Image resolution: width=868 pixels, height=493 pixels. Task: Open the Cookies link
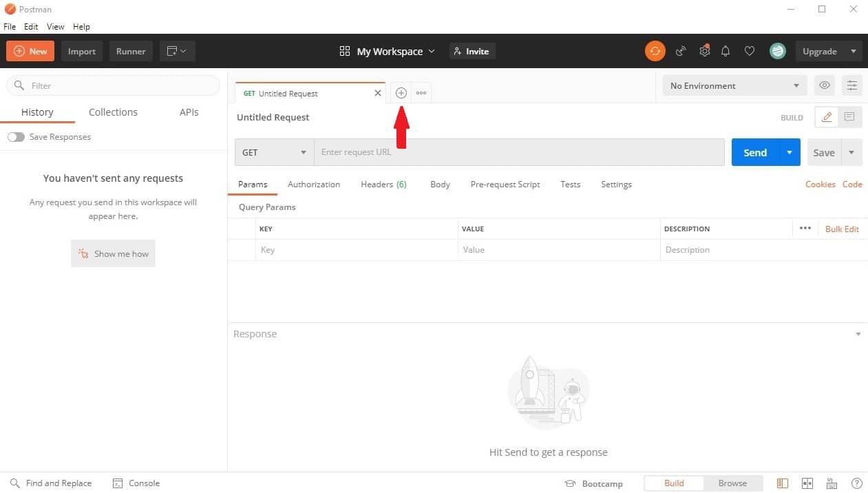click(821, 185)
